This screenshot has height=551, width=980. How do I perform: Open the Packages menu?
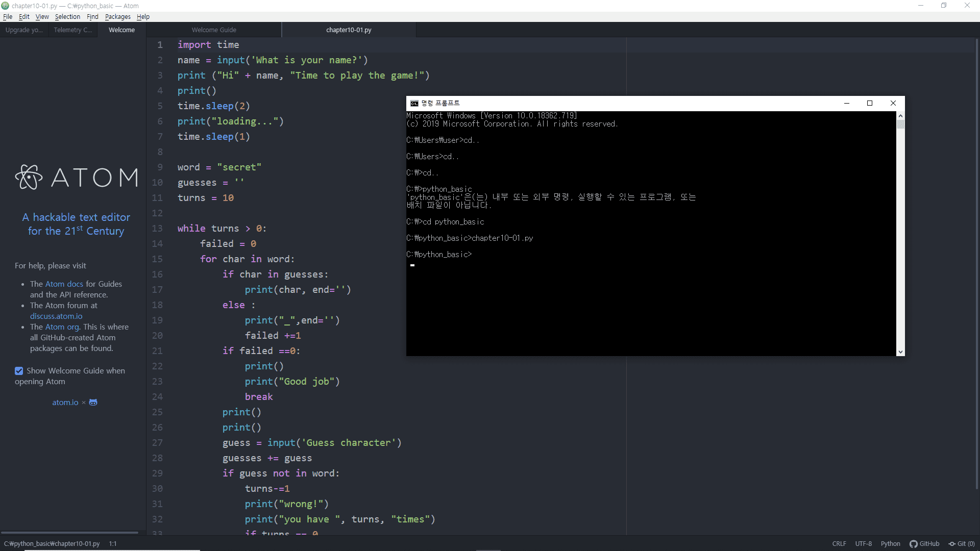117,17
